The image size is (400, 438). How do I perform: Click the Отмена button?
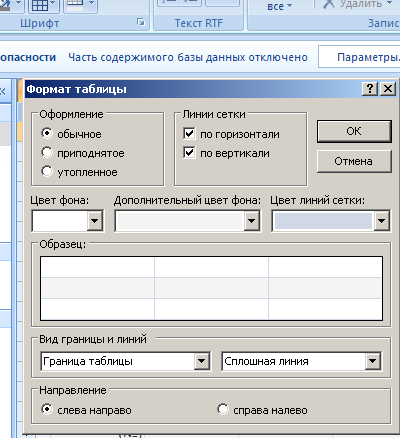(354, 161)
